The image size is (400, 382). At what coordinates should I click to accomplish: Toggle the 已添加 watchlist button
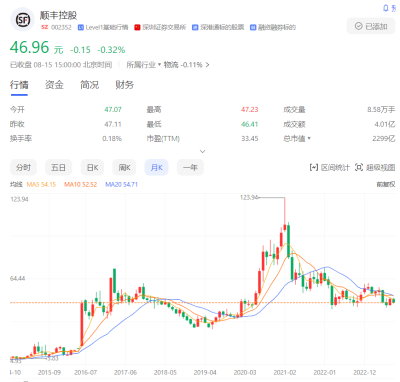pos(371,26)
